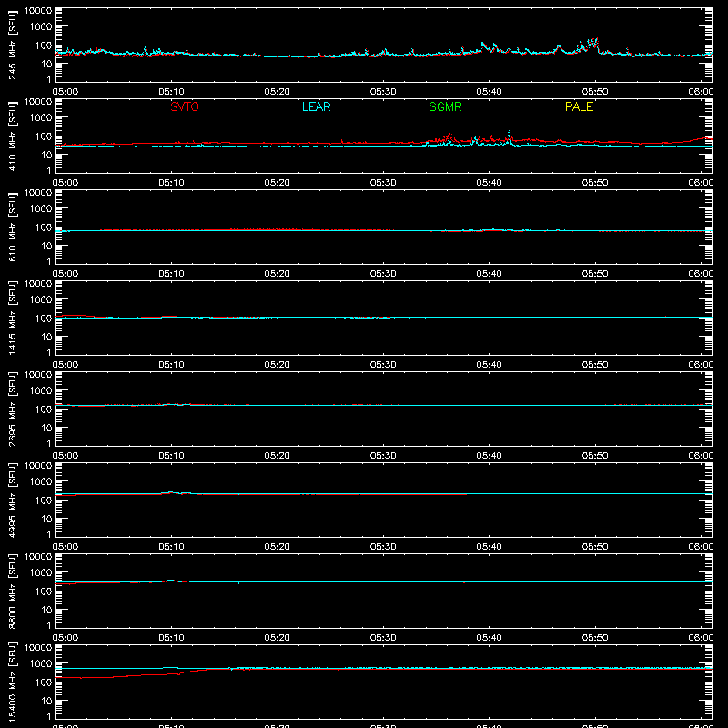728x728 pixels.
Task: Click the 06:00 tick under the 245 MHz plot
Action: [x=701, y=92]
